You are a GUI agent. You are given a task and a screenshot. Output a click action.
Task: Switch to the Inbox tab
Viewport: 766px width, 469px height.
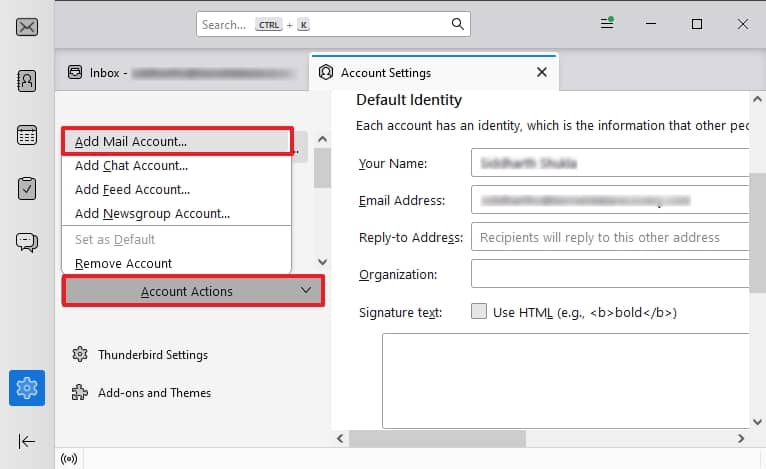click(182, 73)
